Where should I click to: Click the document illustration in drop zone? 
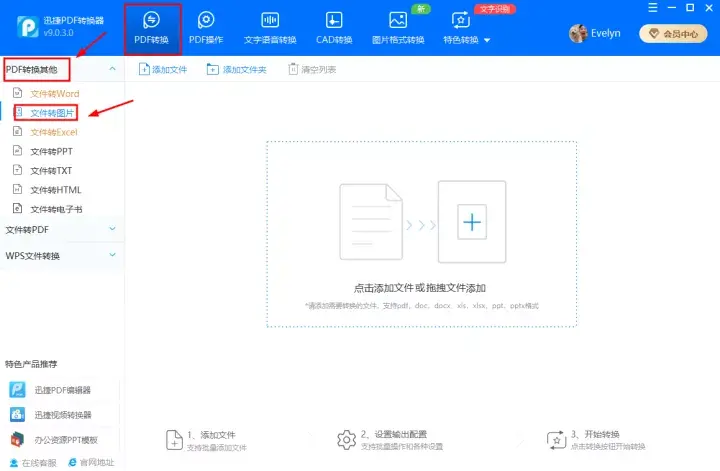pos(371,222)
